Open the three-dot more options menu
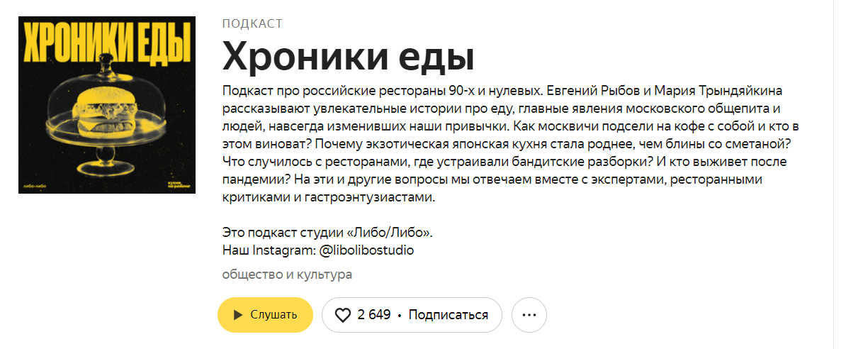Viewport: 868px width, 349px height. pos(529,315)
